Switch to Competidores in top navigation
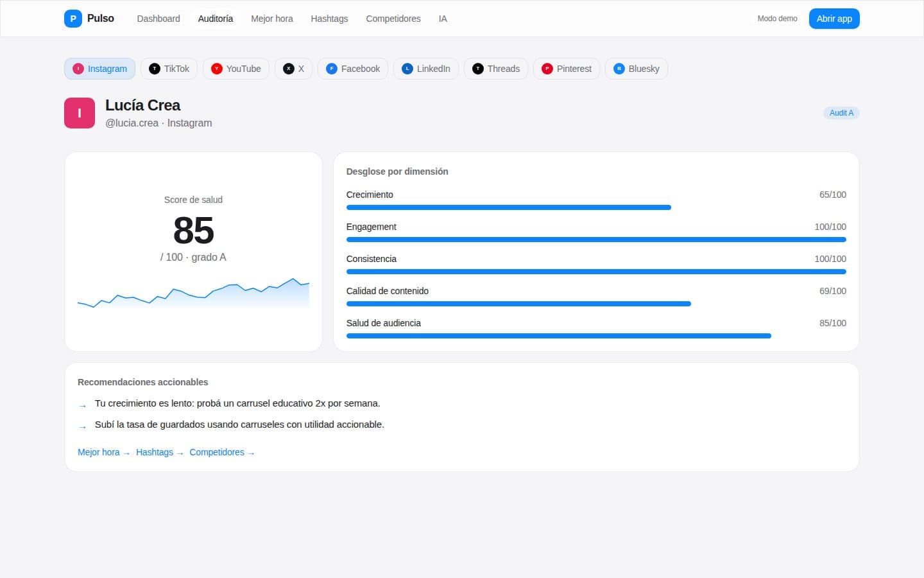924x578 pixels. point(393,19)
